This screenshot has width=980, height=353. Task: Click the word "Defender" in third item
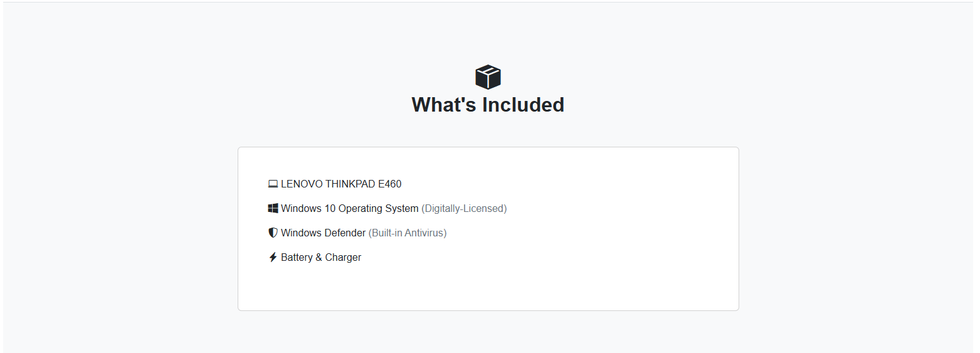(345, 233)
